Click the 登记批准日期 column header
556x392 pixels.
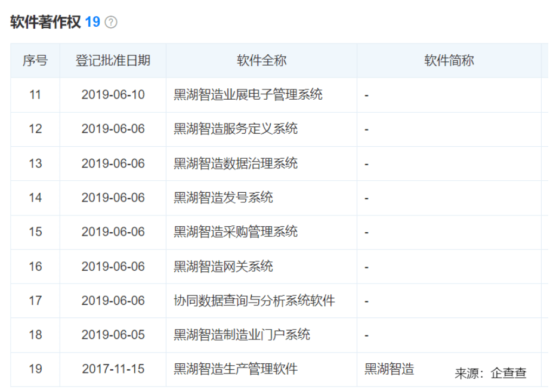point(113,60)
